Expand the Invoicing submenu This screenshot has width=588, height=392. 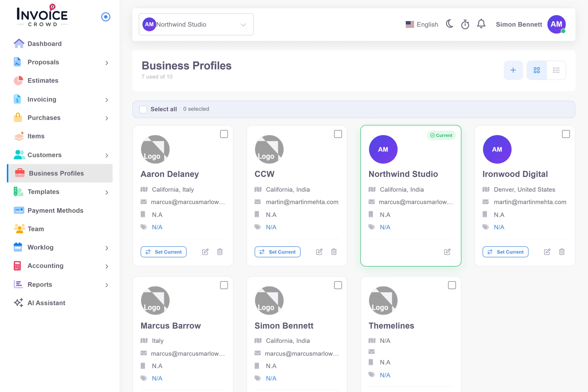[x=107, y=100]
